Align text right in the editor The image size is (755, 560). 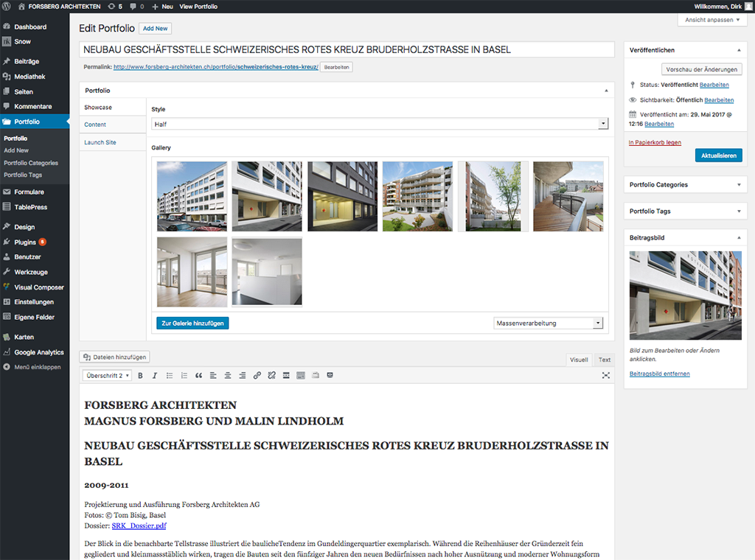click(242, 376)
